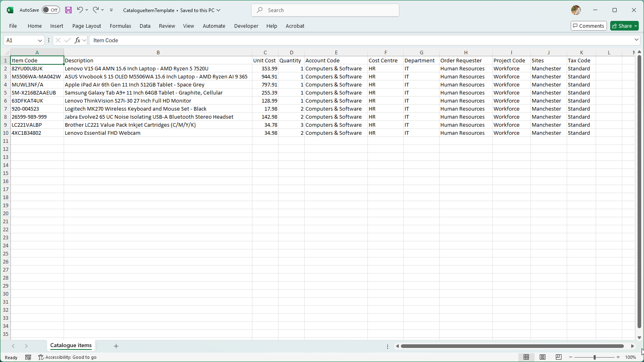Viewport: 644px width, 362px height.
Task: Select the Tax Code header cell
Action: (x=581, y=60)
